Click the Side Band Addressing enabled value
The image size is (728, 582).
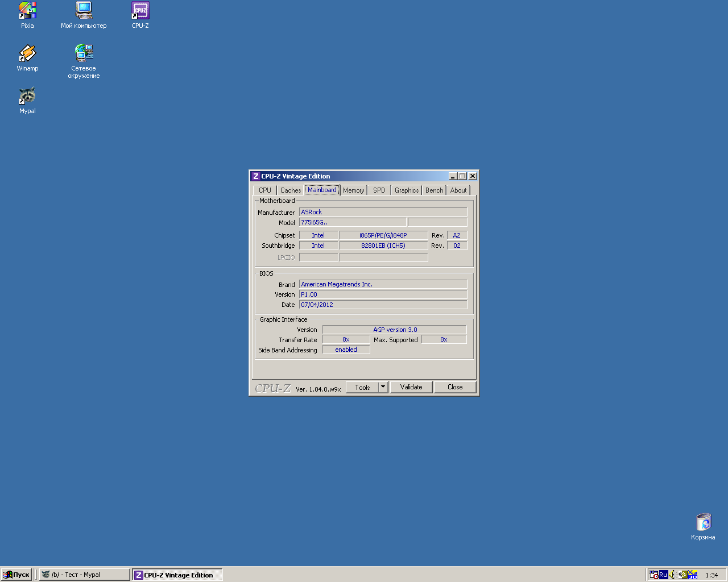[346, 350]
